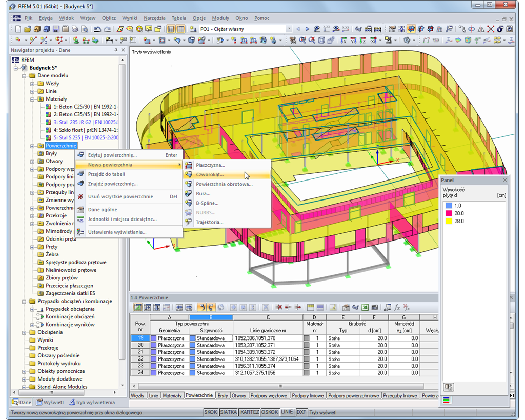The width and height of the screenshot is (525, 420).
Task: Click the zoom window magnifier icon
Action: (302, 40)
